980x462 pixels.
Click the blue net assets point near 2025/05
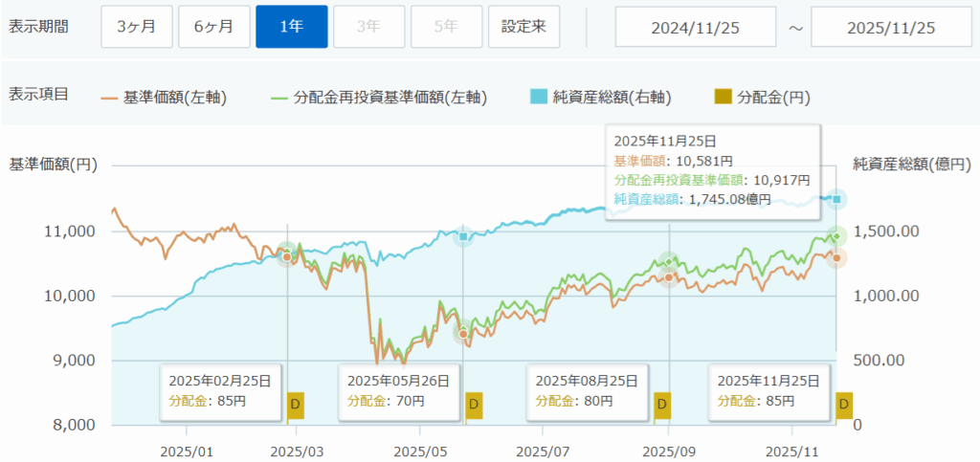coord(463,236)
